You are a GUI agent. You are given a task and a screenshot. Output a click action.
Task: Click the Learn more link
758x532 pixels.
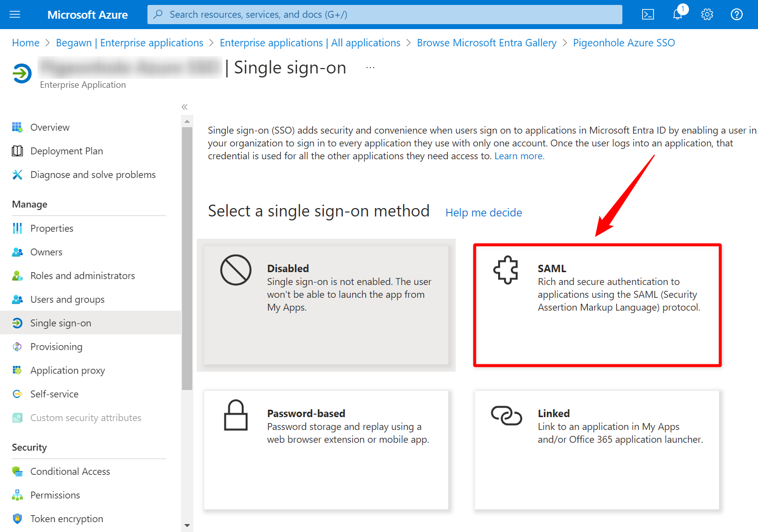tap(519, 156)
